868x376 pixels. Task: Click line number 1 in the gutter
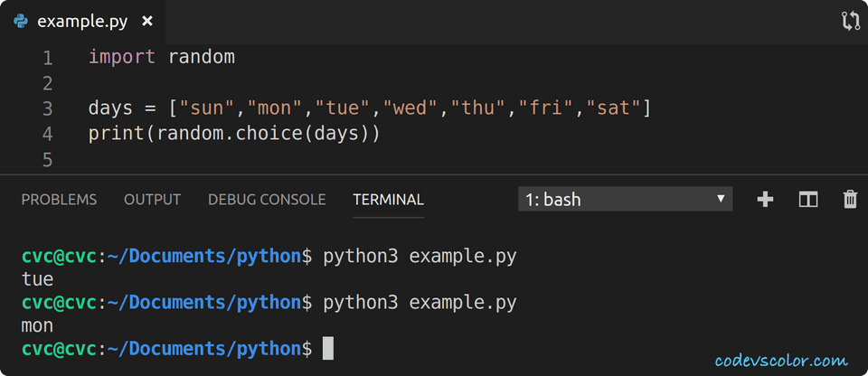click(x=47, y=58)
